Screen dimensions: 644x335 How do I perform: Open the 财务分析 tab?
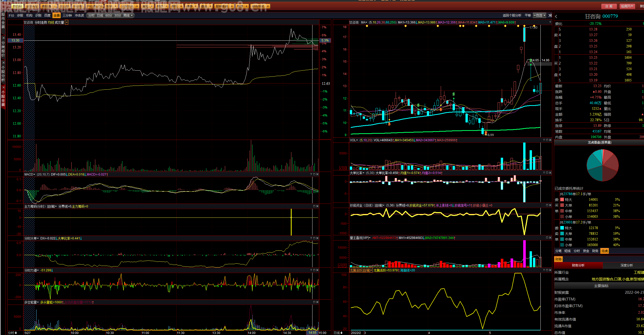[578, 265]
